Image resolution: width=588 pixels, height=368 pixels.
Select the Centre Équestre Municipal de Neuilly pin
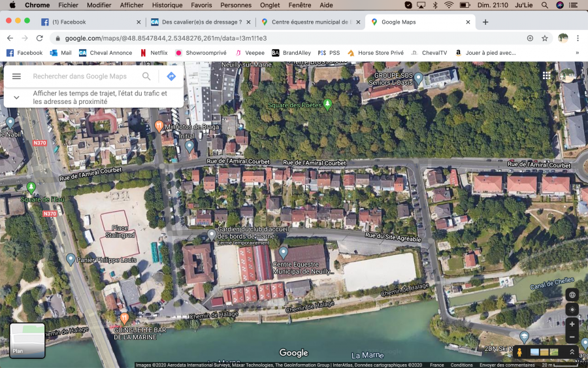(283, 253)
